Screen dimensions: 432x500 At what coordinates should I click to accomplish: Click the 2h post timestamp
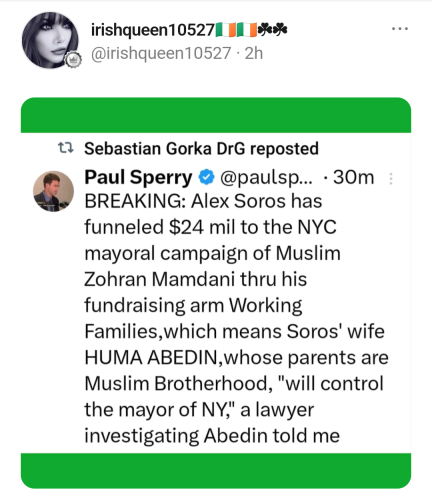coord(254,53)
